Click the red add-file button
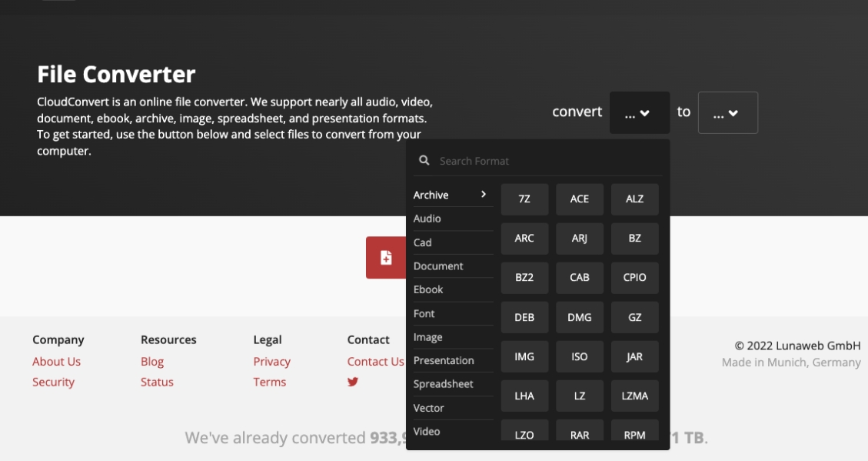Viewport: 868px width, 461px height. tap(386, 258)
